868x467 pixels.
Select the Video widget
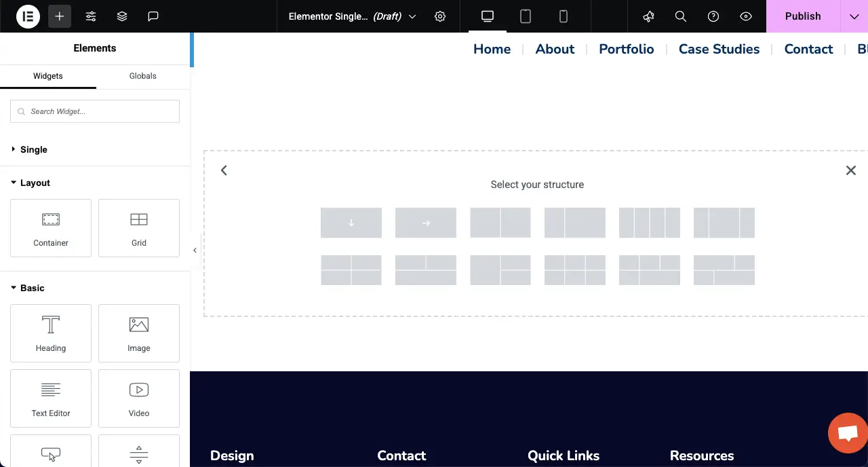click(x=139, y=398)
